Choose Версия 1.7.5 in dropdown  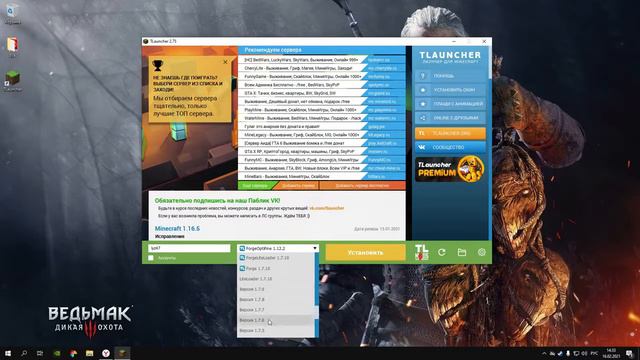[276, 331]
